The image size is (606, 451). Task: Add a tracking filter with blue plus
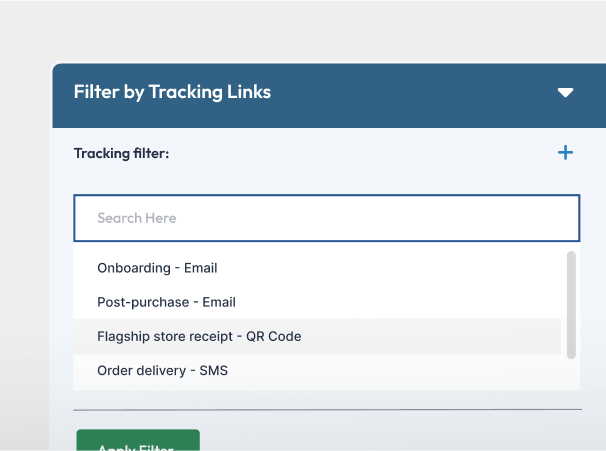565,153
